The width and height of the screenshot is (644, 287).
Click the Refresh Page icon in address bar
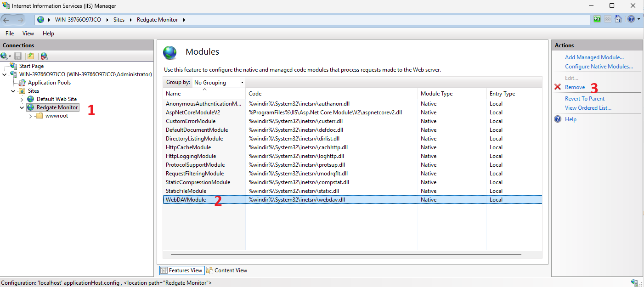click(597, 19)
